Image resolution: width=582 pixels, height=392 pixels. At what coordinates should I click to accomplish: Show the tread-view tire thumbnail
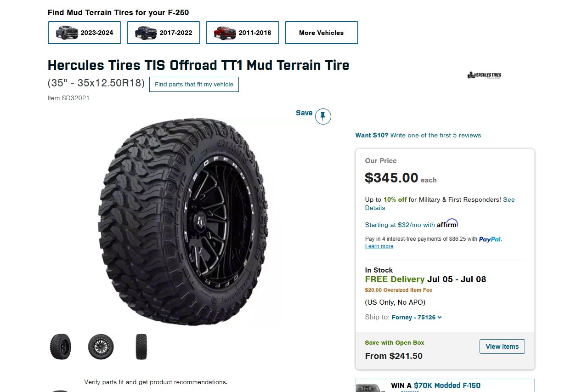click(141, 347)
